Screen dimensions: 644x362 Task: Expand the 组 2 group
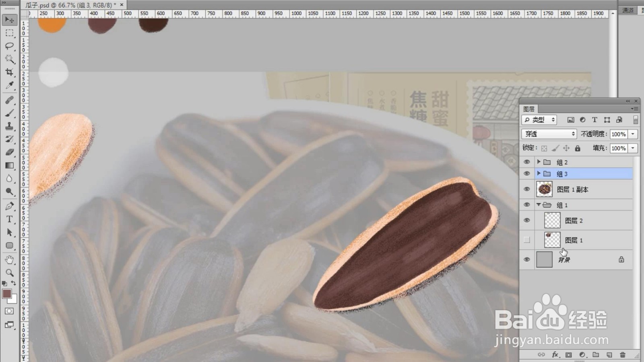coord(539,162)
